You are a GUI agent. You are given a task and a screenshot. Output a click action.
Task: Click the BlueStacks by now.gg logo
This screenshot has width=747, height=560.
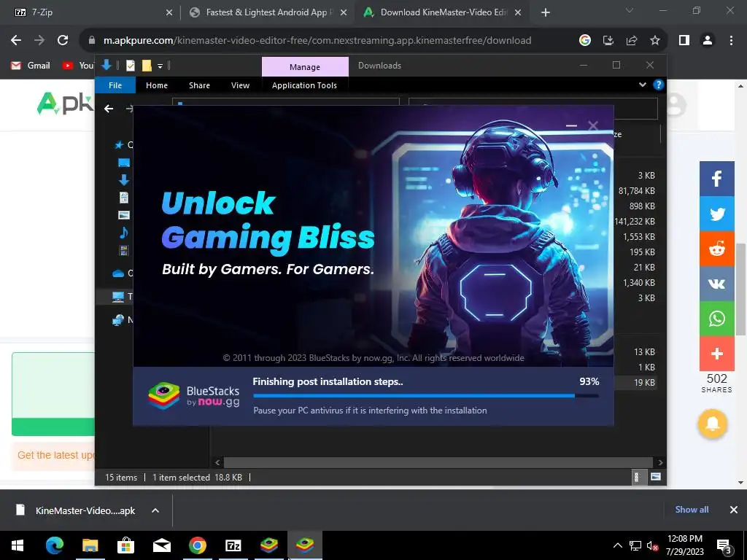coord(194,396)
